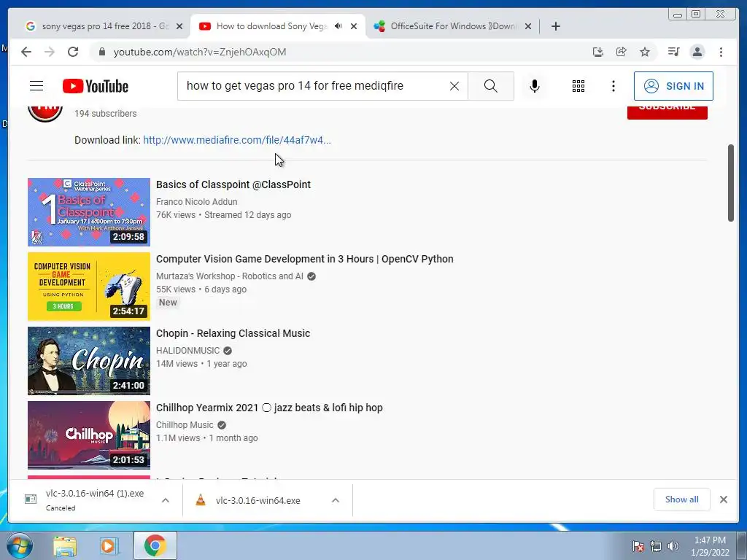This screenshot has height=560, width=747.
Task: Open a new browser tab
Action: [x=555, y=26]
